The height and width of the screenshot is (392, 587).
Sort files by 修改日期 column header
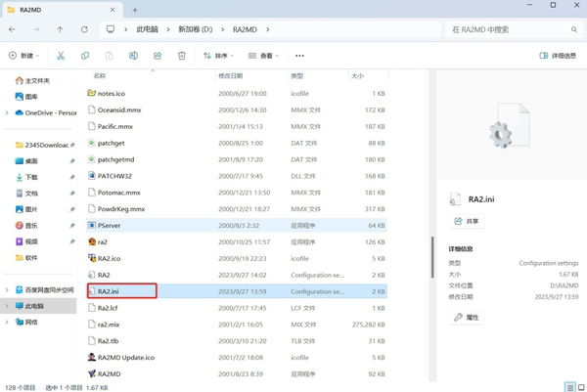[x=230, y=75]
